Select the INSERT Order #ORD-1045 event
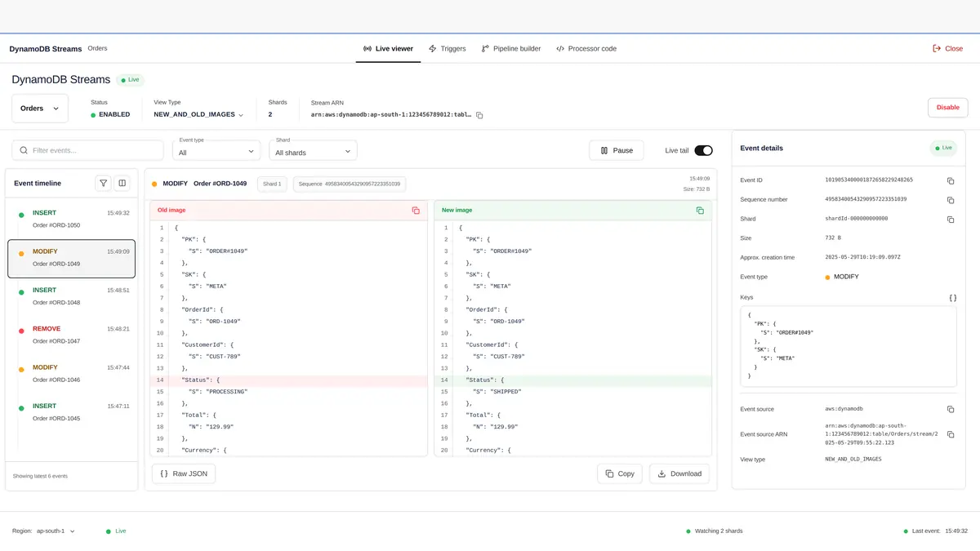This screenshot has width=980, height=551. (x=71, y=412)
